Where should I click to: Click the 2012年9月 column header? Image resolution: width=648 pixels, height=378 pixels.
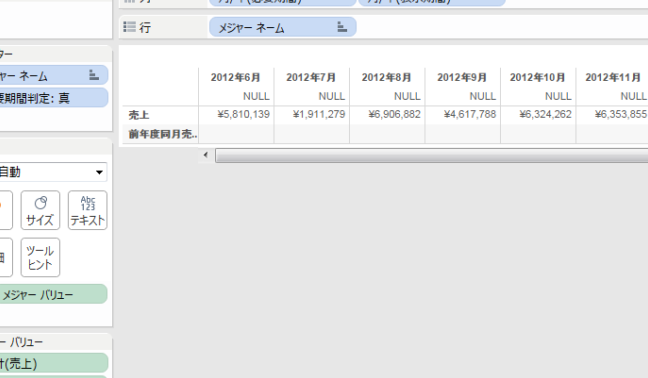(x=462, y=77)
